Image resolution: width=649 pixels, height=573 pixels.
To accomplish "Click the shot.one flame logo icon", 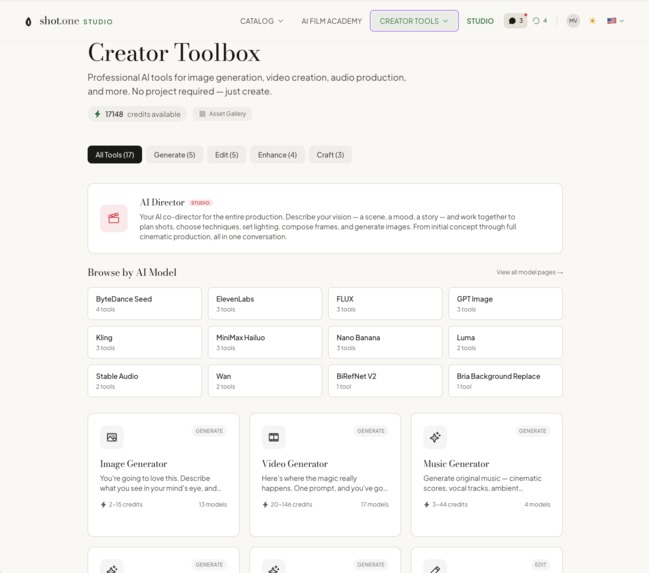I will click(28, 22).
